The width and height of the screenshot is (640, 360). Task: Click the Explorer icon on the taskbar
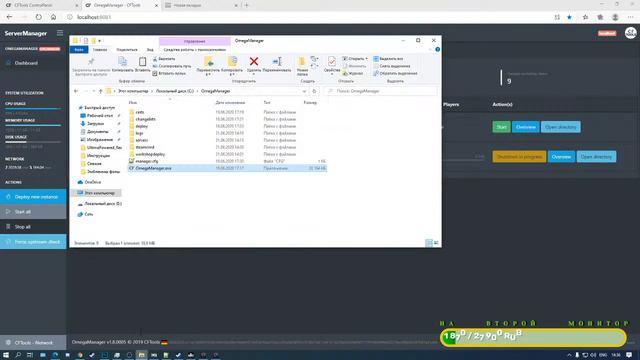point(141,355)
